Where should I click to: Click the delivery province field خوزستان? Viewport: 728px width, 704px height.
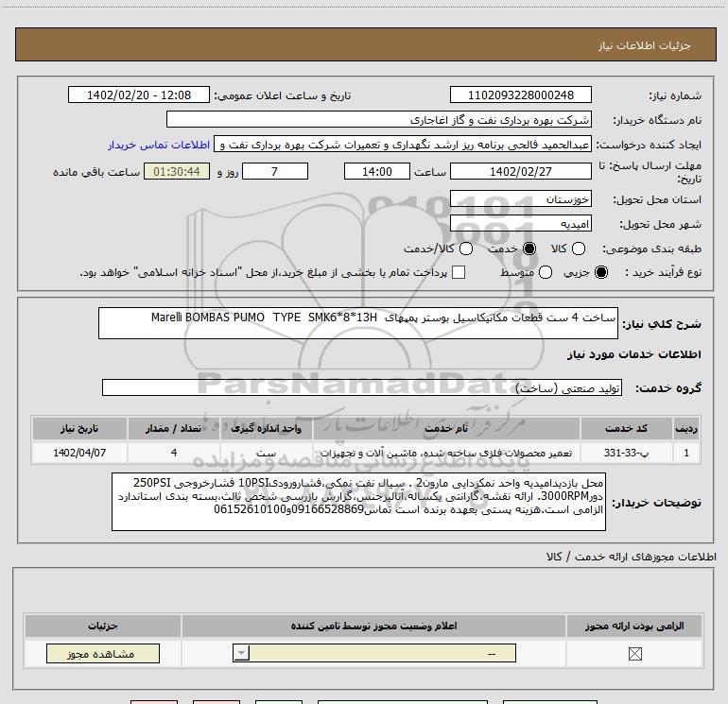click(x=520, y=199)
